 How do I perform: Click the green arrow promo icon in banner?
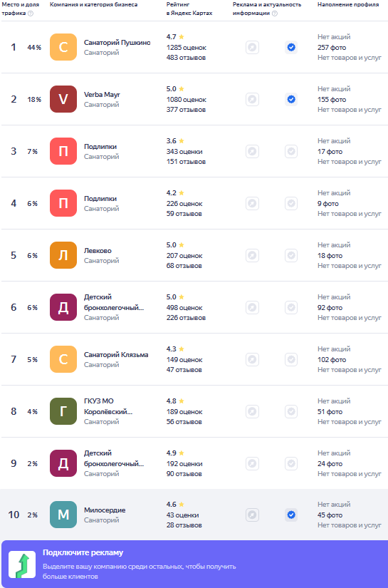22,564
